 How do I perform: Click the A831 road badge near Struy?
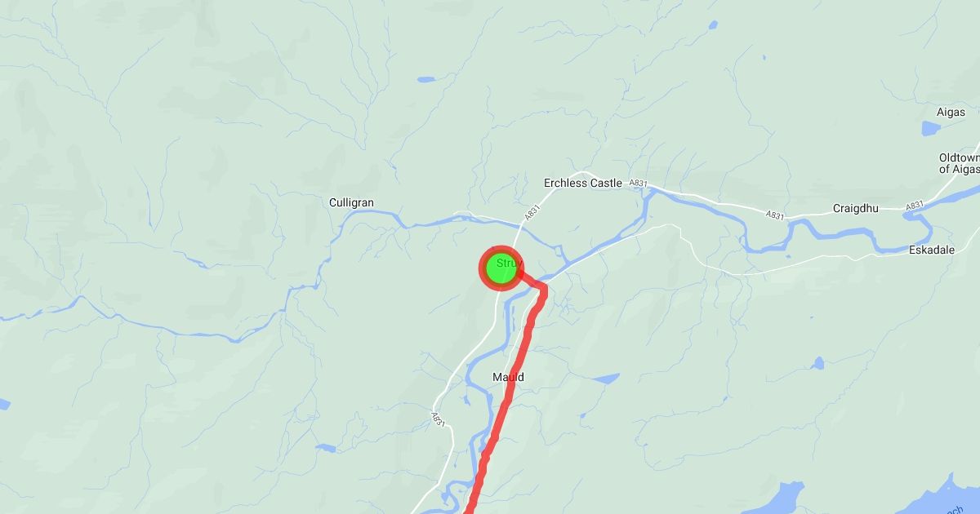(532, 214)
